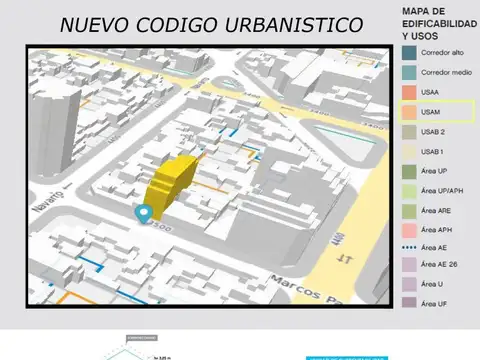Click the 'Área ARE' legend label

coord(436,210)
